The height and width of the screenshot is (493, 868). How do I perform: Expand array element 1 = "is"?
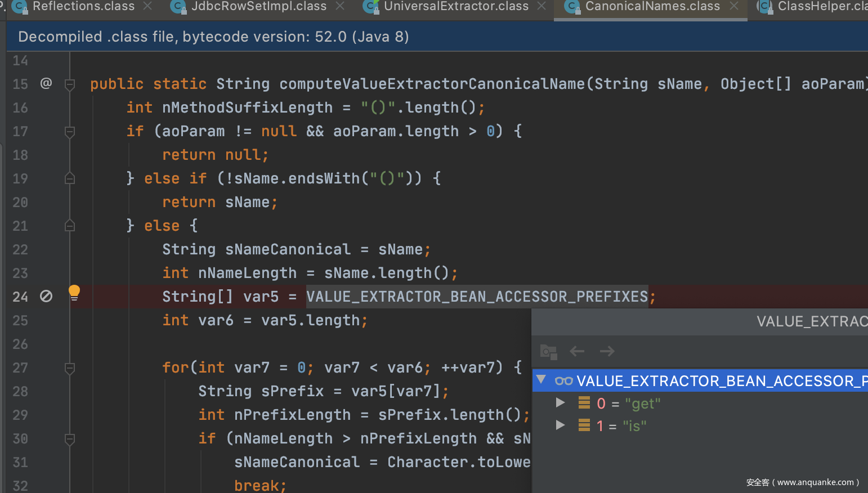point(560,425)
